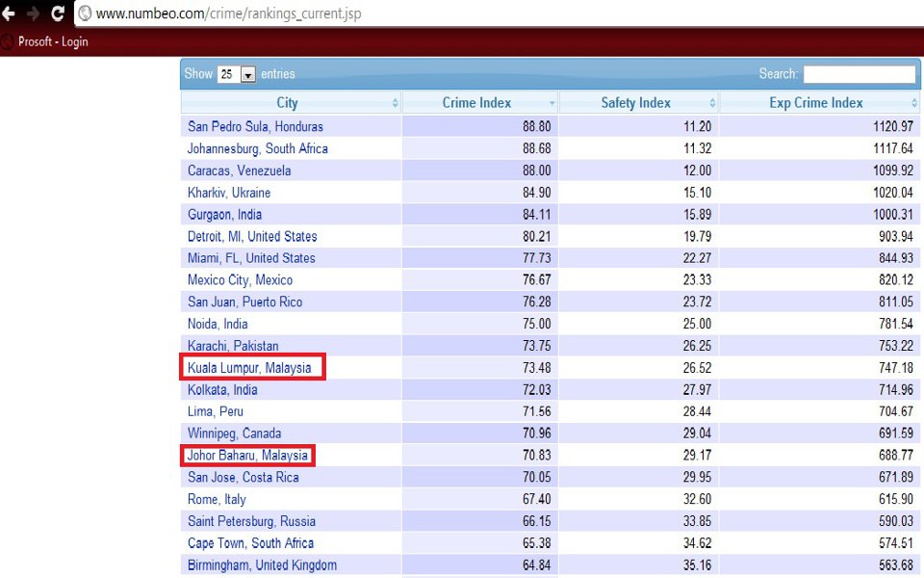Screen dimensions: 924x578
Task: Click exp crime index value 574.51
Action: click(x=896, y=543)
